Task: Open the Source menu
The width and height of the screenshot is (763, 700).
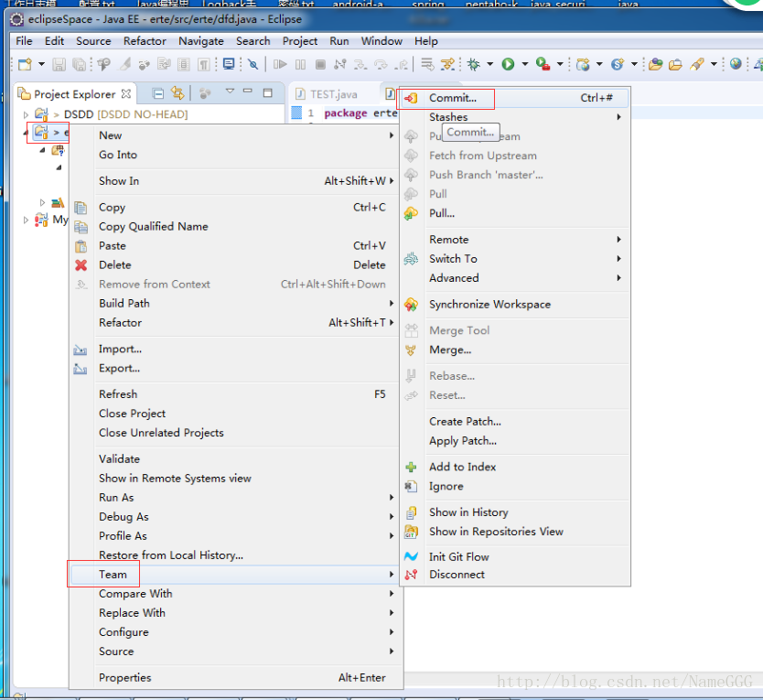Action: click(x=93, y=41)
